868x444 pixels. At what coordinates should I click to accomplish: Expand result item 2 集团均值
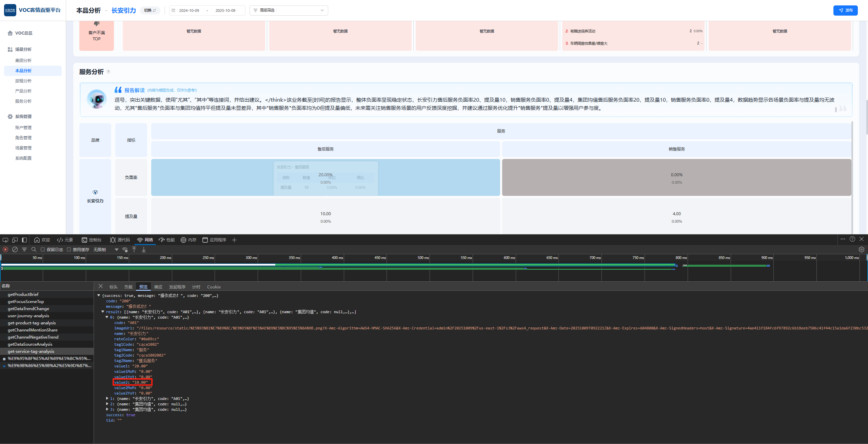(107, 404)
